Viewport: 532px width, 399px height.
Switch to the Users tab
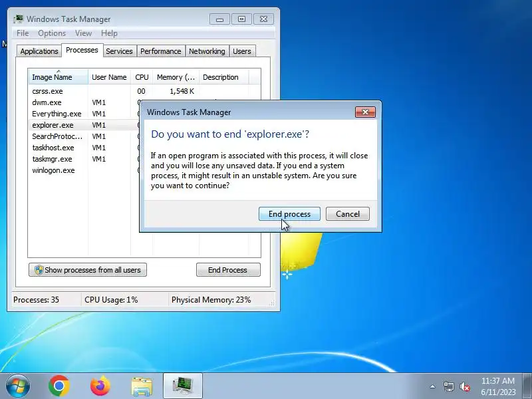tap(242, 51)
